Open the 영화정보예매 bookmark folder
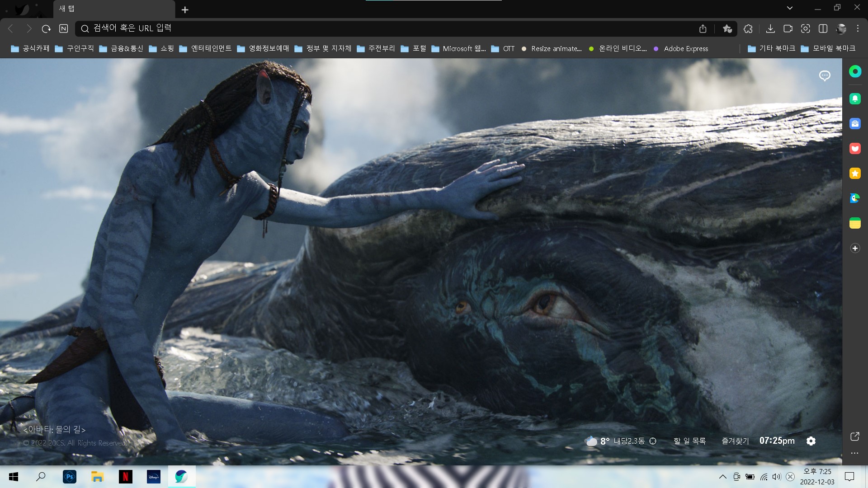The height and width of the screenshot is (488, 868). coord(263,48)
